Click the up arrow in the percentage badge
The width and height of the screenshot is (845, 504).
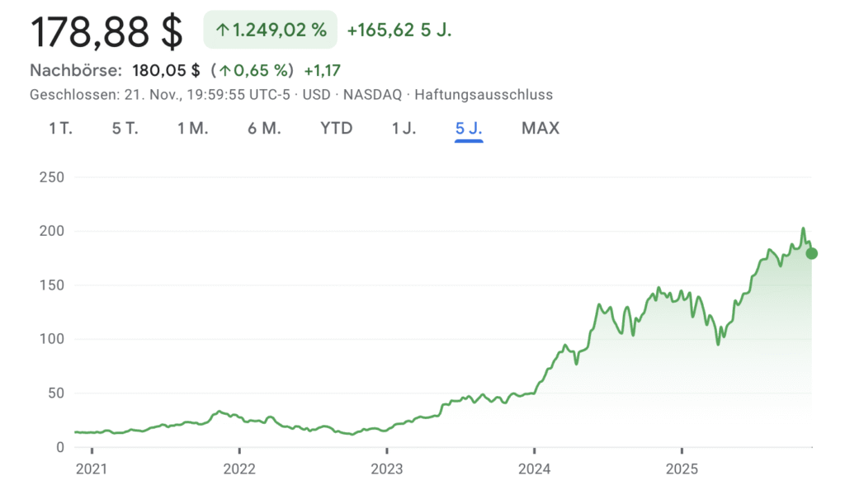(x=221, y=31)
